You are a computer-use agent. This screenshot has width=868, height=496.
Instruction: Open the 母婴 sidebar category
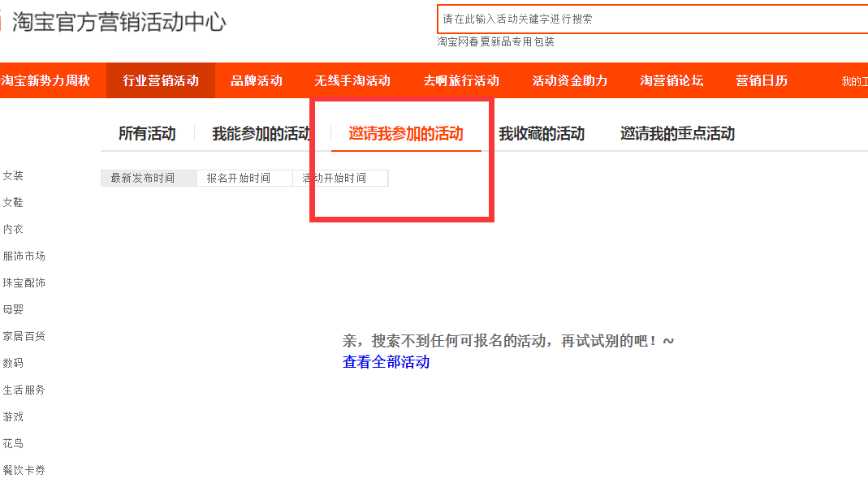click(13, 309)
